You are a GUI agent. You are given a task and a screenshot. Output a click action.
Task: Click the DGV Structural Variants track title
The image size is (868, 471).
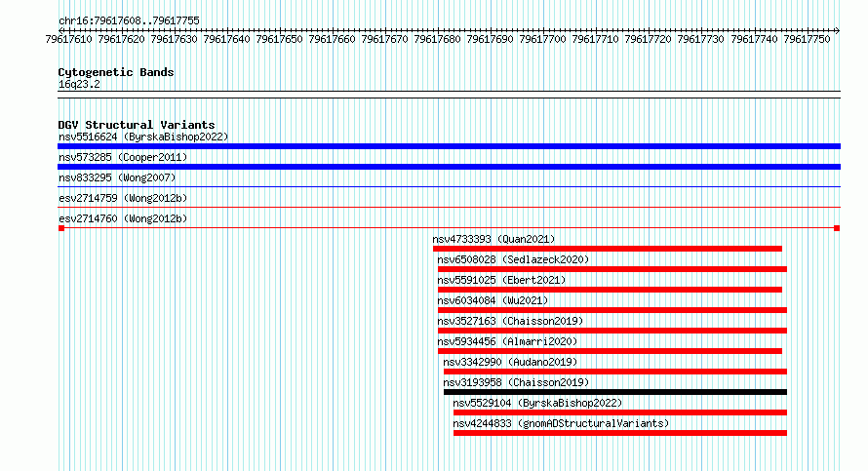pyautogui.click(x=137, y=125)
